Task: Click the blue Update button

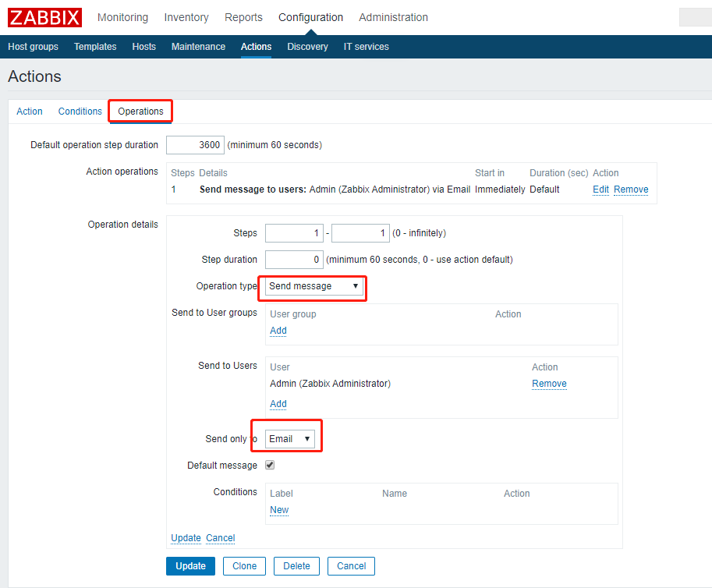Action: click(190, 566)
